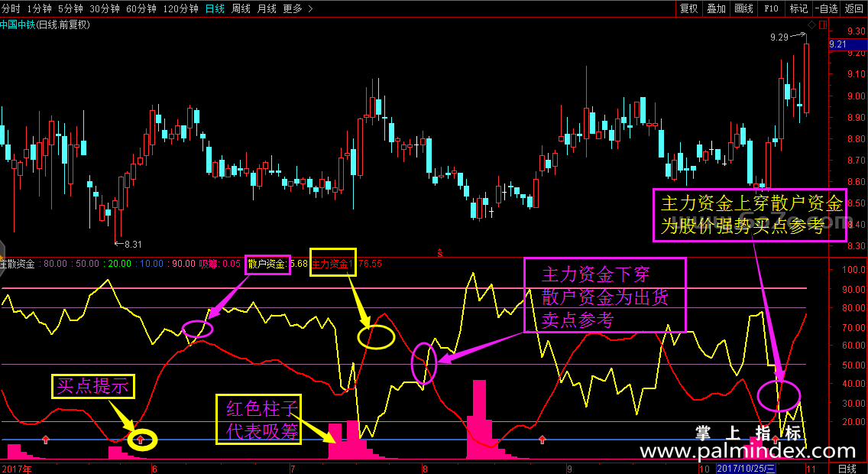The height and width of the screenshot is (474, 868).
Task: Click the 90.00 indicator parameter value
Action: point(184,264)
